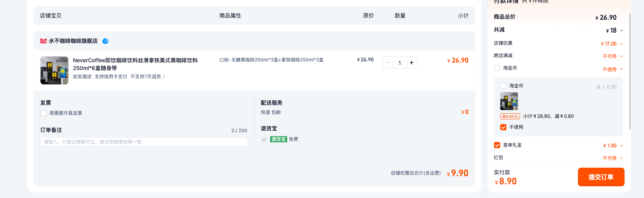Screen dimensions: 644x198
Task: Check the 淘金币 checkbox in payment details
Action: pos(497,68)
